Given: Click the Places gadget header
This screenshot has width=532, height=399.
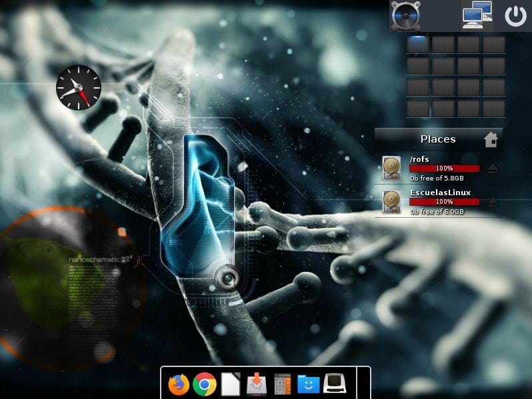Looking at the screenshot, I should pos(439,139).
